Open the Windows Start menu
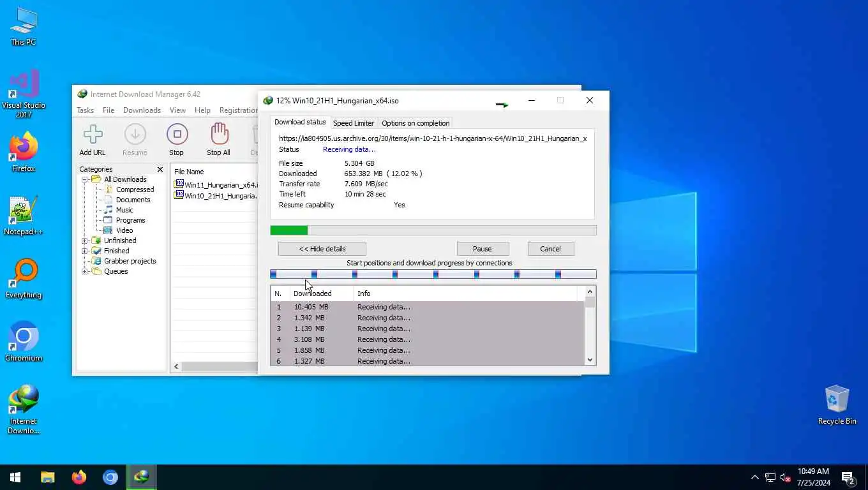This screenshot has width=868, height=490. [x=15, y=477]
